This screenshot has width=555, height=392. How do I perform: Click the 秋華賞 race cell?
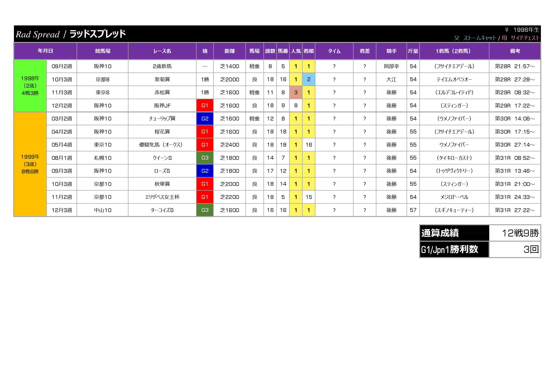162,184
